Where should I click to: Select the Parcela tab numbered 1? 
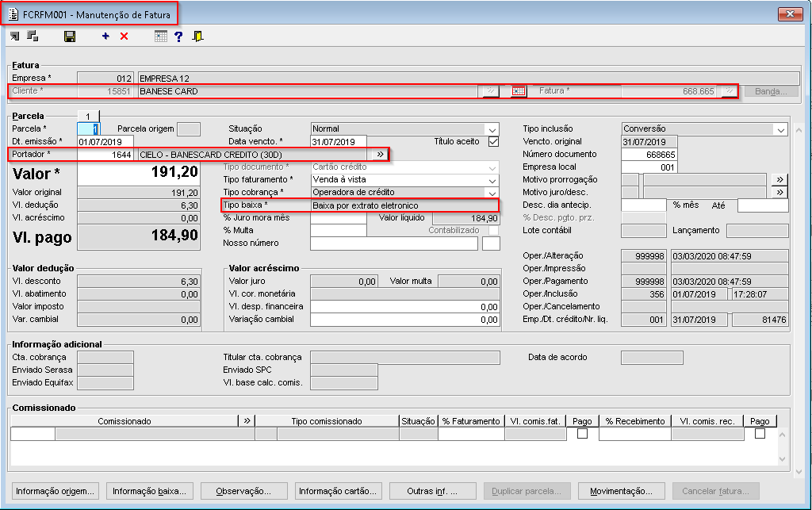(x=88, y=116)
